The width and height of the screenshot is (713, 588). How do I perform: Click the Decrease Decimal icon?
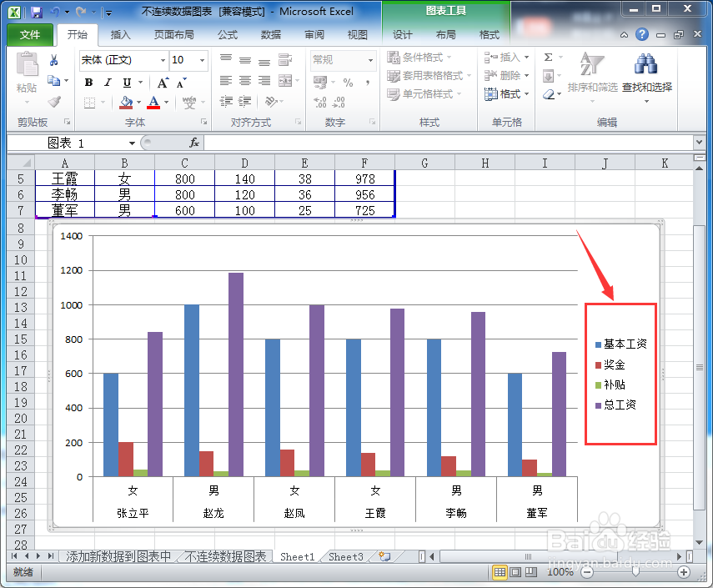point(339,103)
